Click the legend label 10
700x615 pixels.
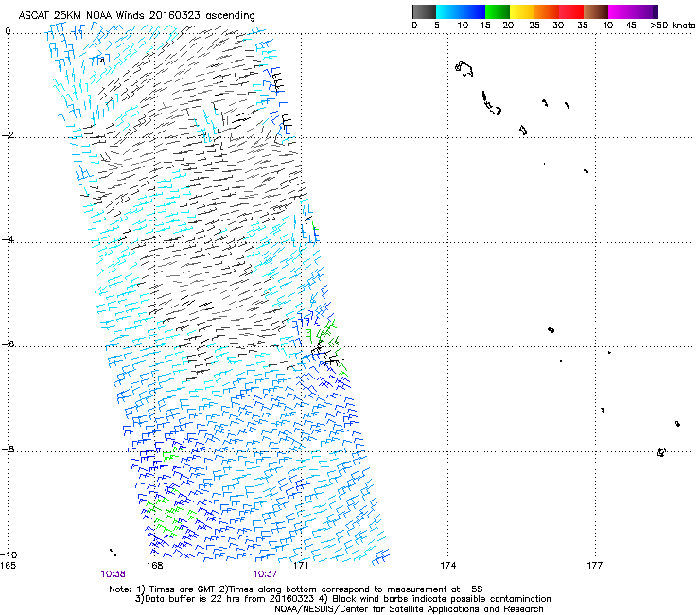[463, 26]
